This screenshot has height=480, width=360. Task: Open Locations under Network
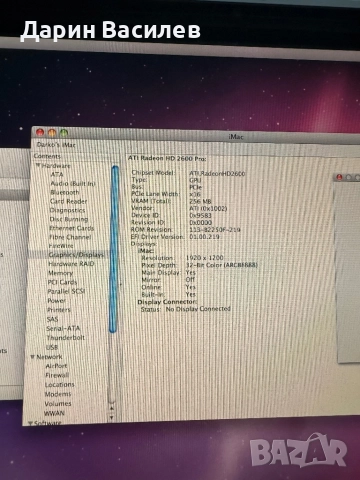(x=59, y=384)
